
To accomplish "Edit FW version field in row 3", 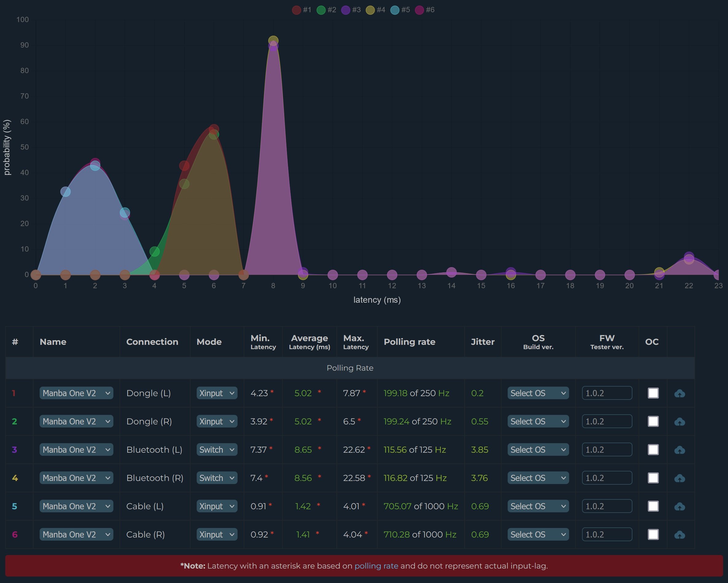I will 607,450.
